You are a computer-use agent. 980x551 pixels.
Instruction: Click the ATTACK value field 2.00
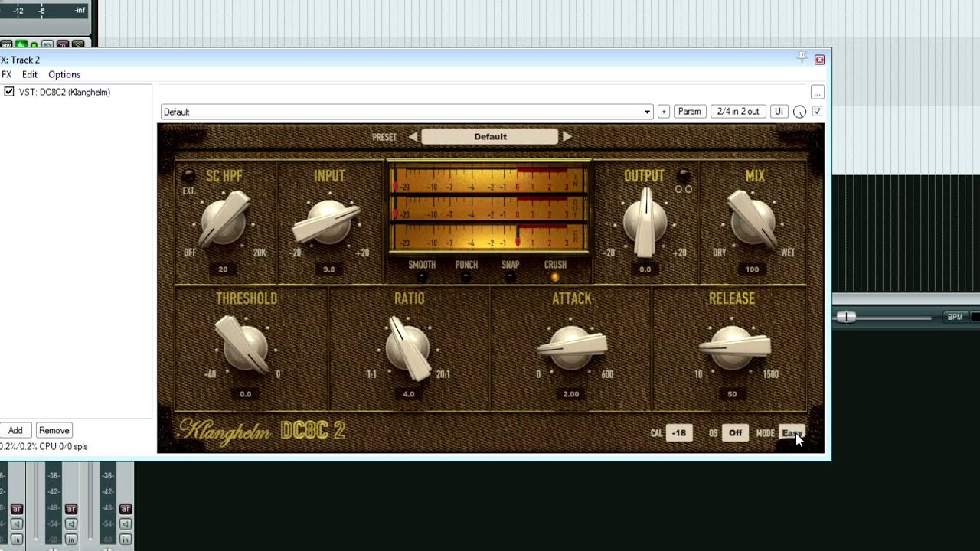571,394
